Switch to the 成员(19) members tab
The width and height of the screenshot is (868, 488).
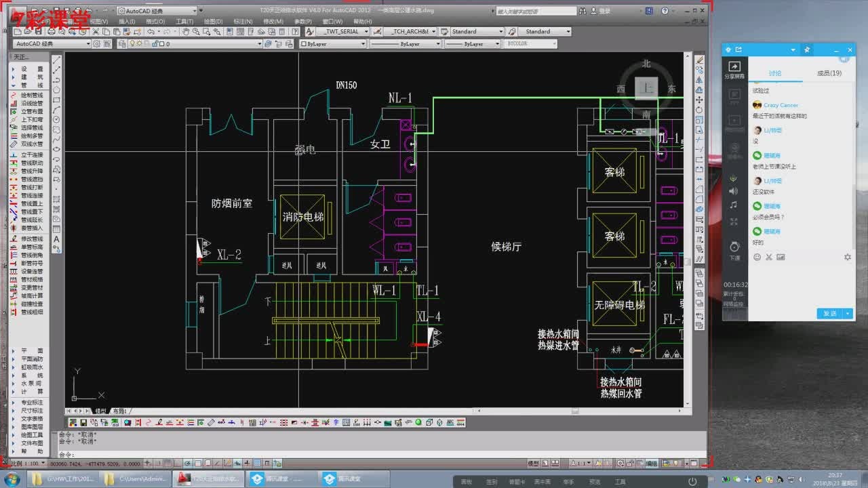coord(829,73)
